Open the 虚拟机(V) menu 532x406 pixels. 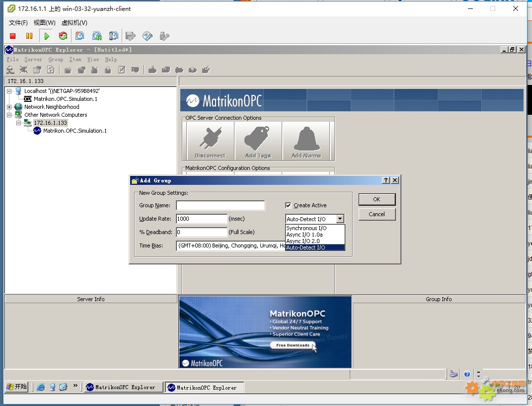75,23
